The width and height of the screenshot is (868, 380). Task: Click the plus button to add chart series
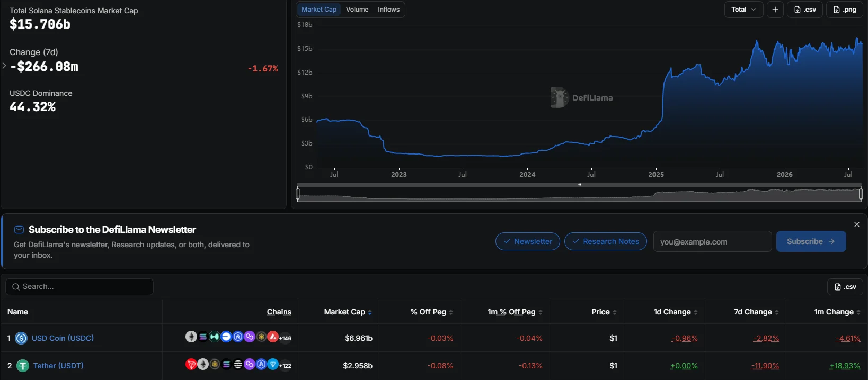pyautogui.click(x=775, y=10)
